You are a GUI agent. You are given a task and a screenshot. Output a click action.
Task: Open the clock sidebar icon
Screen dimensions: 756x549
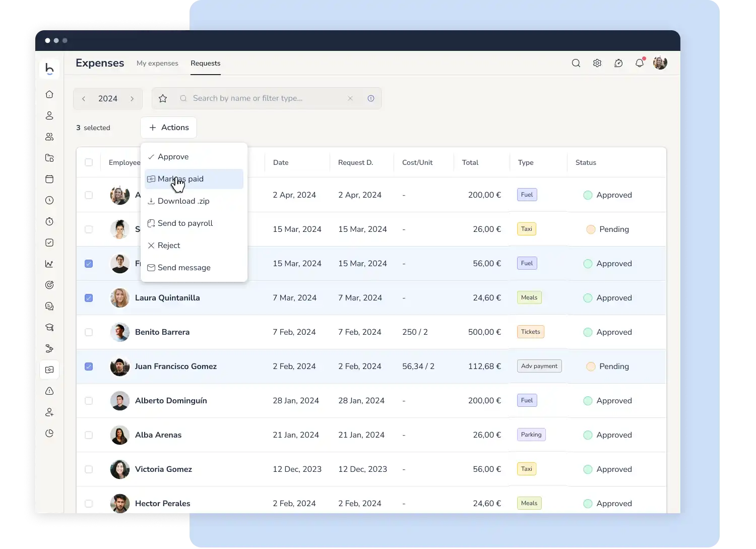click(x=49, y=200)
